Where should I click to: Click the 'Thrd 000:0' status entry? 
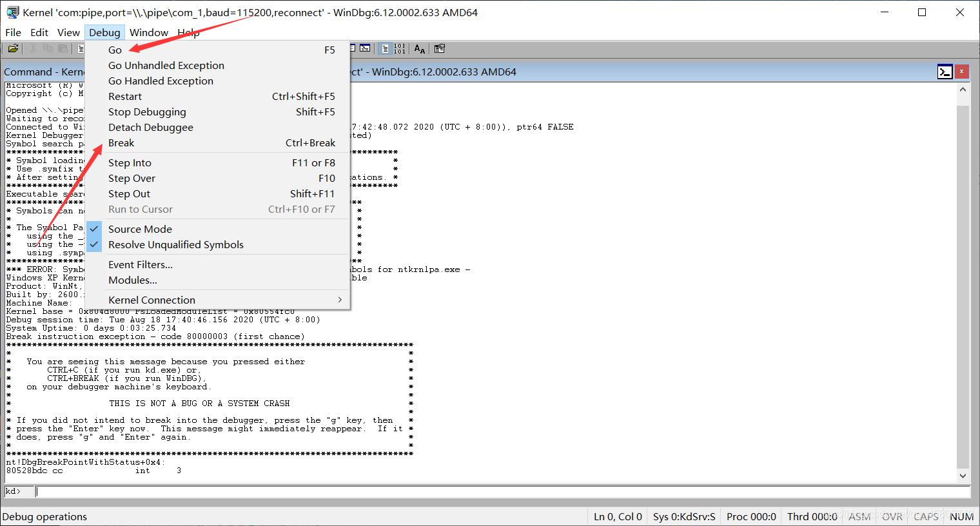point(812,516)
